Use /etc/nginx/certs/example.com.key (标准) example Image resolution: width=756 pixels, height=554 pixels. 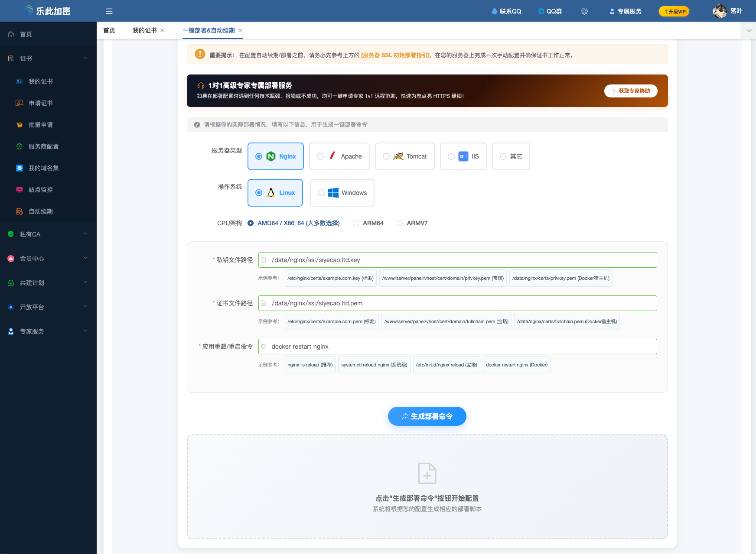(x=330, y=278)
